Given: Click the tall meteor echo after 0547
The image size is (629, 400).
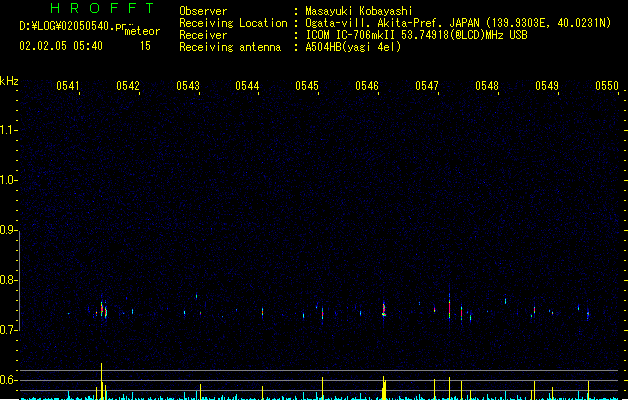Looking at the screenshot, I should (449, 307).
